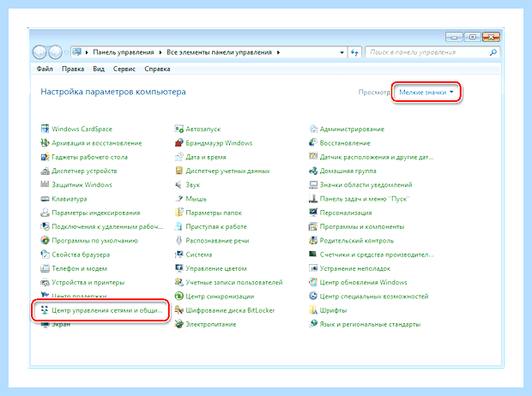Click Панель управления breadcrumb in address bar
The image size is (532, 396).
click(x=124, y=52)
